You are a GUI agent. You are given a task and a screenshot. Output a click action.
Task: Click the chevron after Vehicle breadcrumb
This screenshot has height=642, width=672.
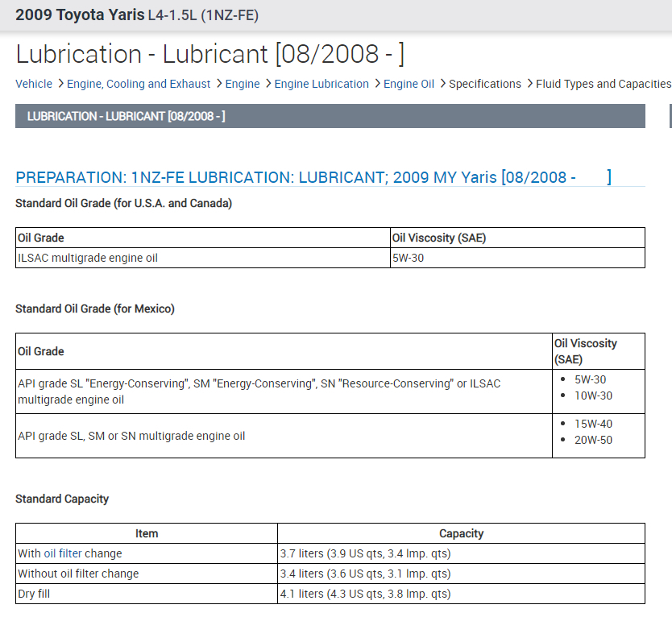(x=60, y=84)
